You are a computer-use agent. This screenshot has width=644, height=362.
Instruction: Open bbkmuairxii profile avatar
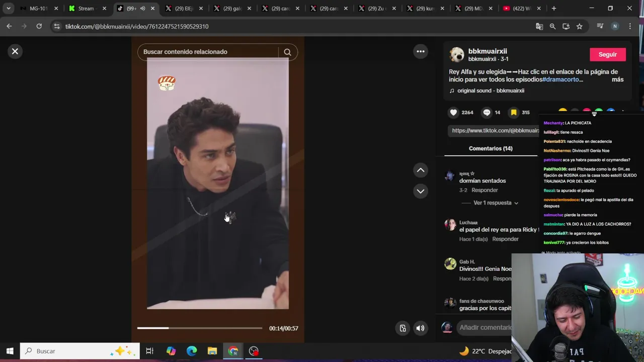457,54
